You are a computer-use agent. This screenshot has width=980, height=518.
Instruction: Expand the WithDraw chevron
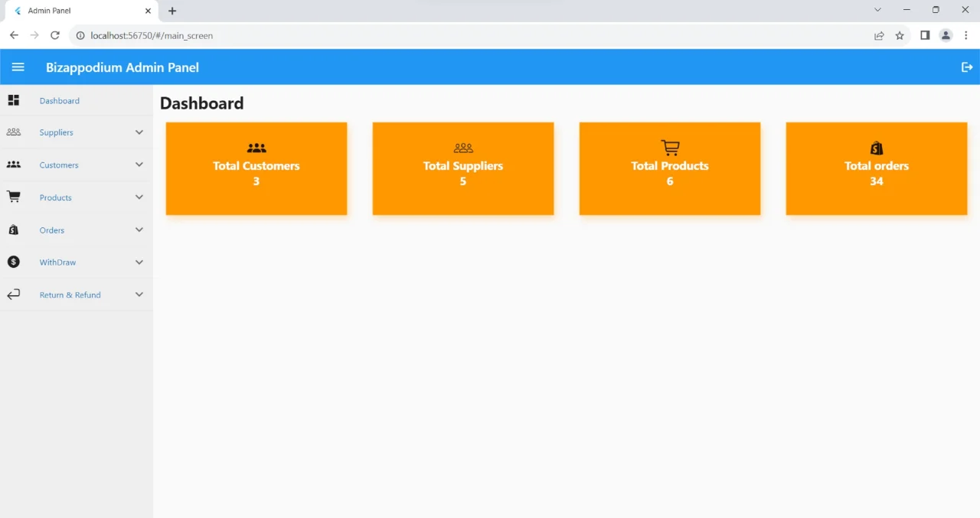tap(139, 262)
